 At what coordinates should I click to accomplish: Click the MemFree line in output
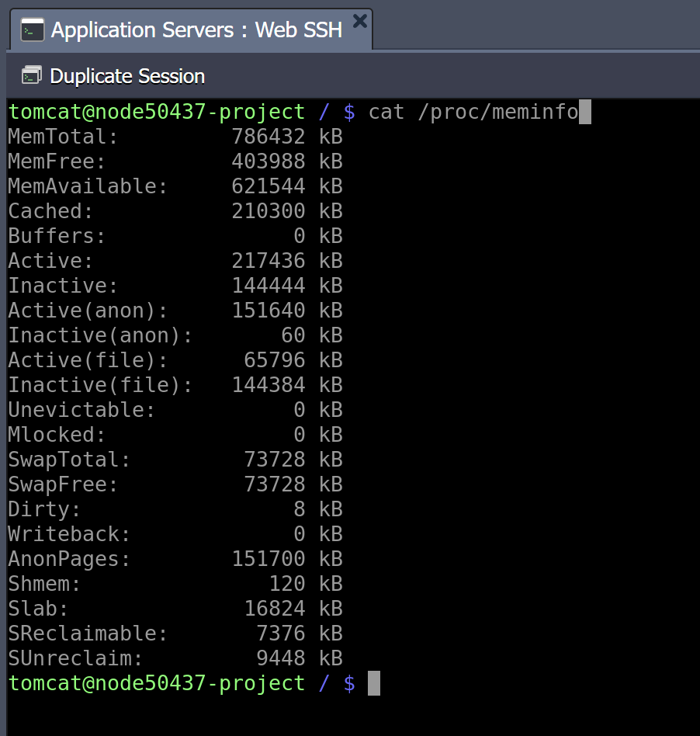tap(175, 161)
